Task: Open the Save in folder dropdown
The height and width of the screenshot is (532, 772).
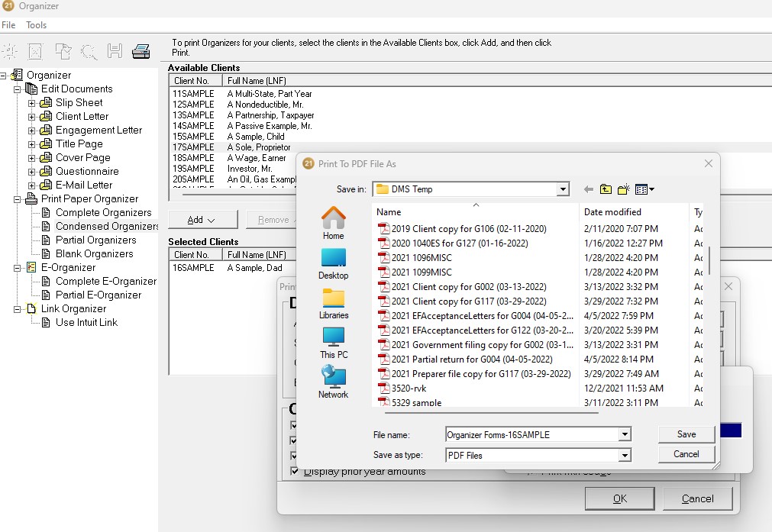Action: [x=564, y=189]
